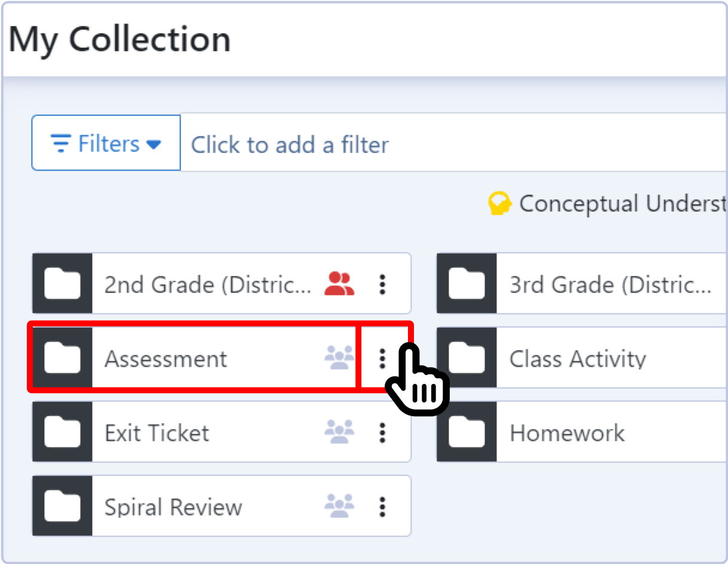Open the Spiral Review folder's three-dot menu
The width and height of the screenshot is (728, 564).
point(382,507)
